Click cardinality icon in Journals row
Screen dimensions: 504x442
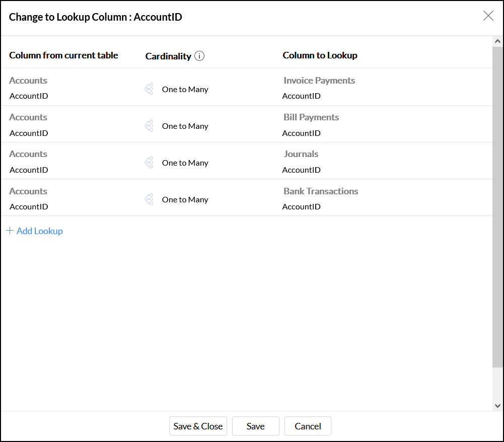pyautogui.click(x=149, y=163)
